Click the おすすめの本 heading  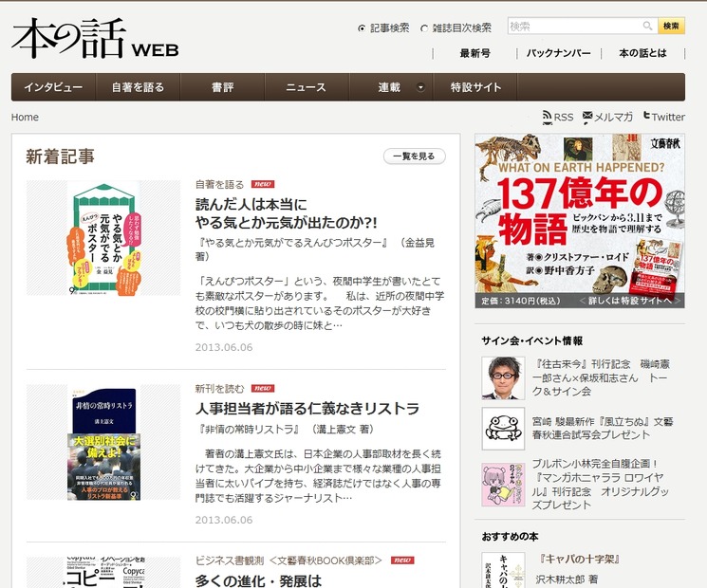click(x=510, y=537)
